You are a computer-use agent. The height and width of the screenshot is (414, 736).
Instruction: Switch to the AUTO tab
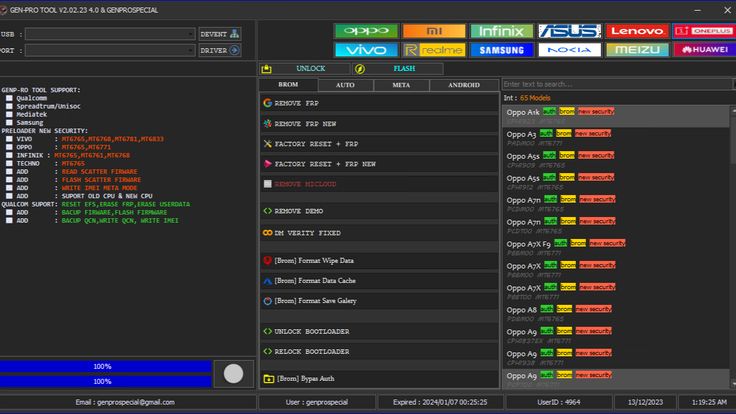345,85
